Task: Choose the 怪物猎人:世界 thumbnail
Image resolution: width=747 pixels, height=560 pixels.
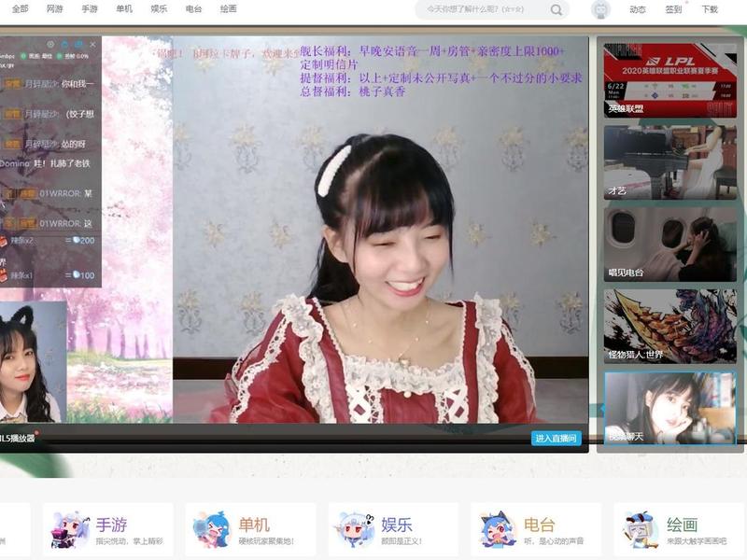Action: click(x=669, y=326)
